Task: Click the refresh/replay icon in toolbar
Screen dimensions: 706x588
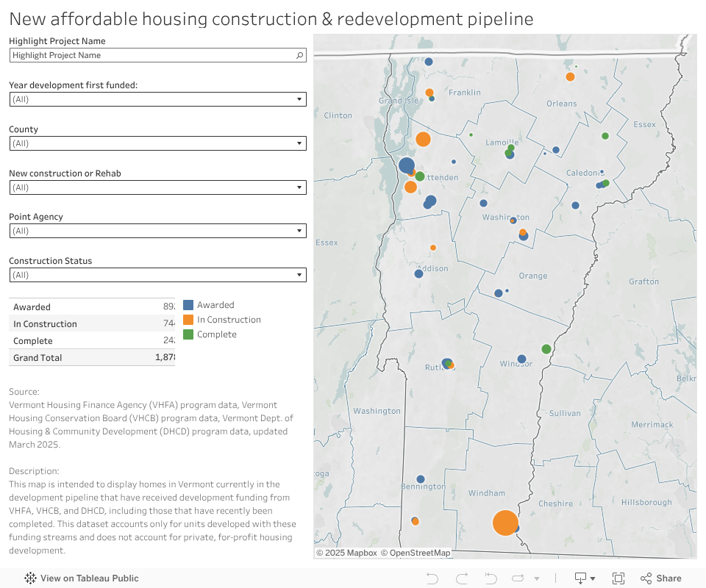Action: [518, 578]
